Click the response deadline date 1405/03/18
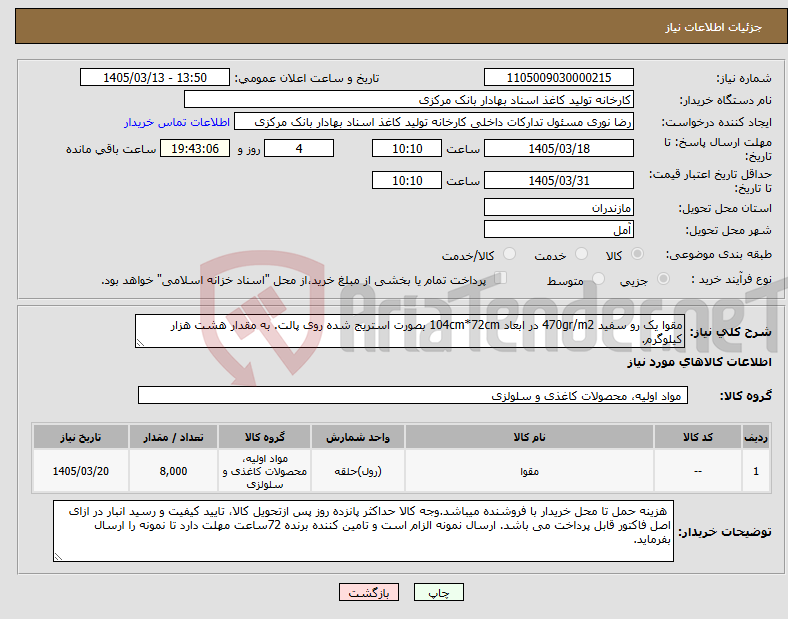 pos(558,149)
